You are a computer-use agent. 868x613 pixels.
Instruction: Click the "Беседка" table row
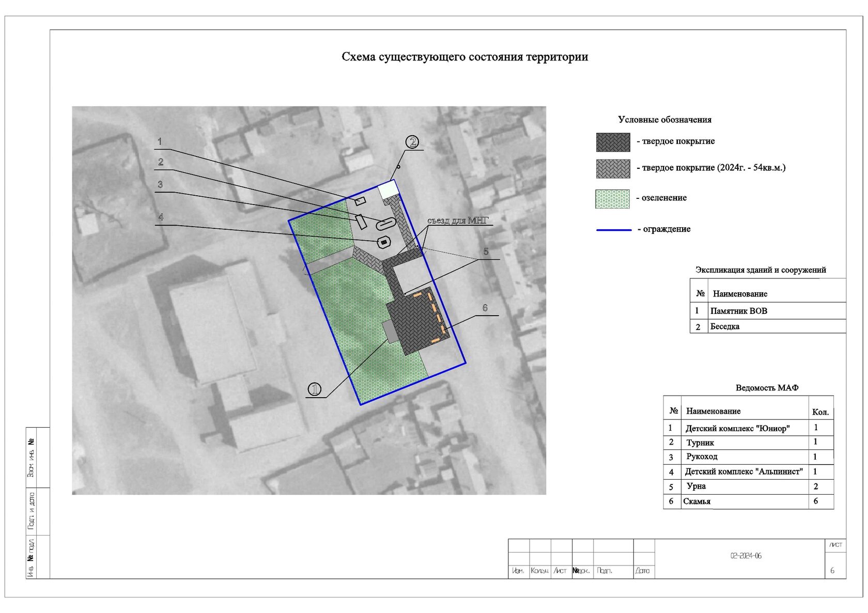tap(768, 326)
